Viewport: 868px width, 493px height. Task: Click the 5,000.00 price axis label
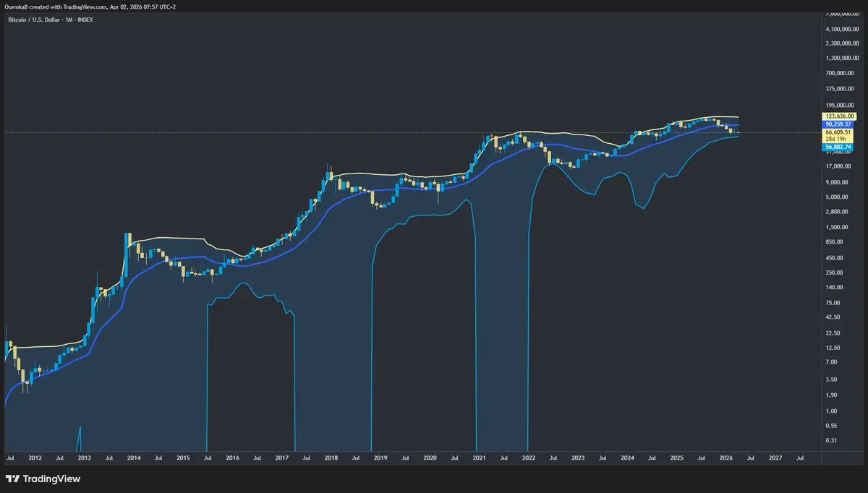point(837,197)
